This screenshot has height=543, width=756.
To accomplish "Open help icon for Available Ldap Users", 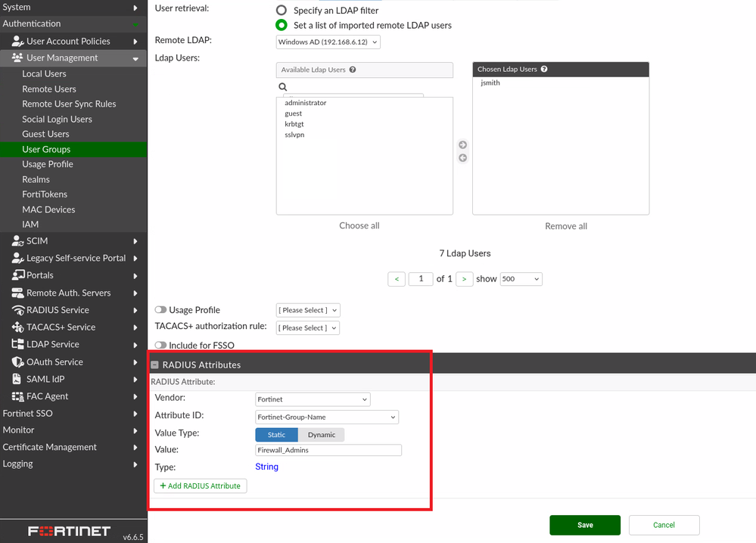I will 353,70.
